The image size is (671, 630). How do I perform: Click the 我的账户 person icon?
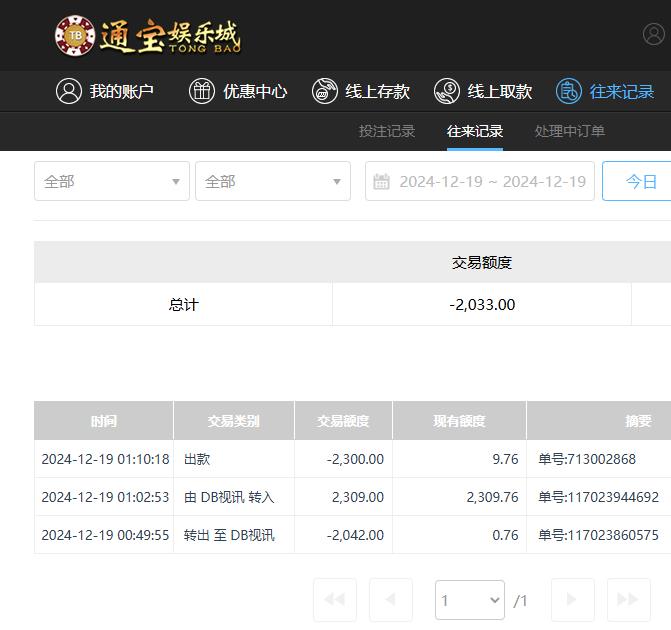(69, 91)
